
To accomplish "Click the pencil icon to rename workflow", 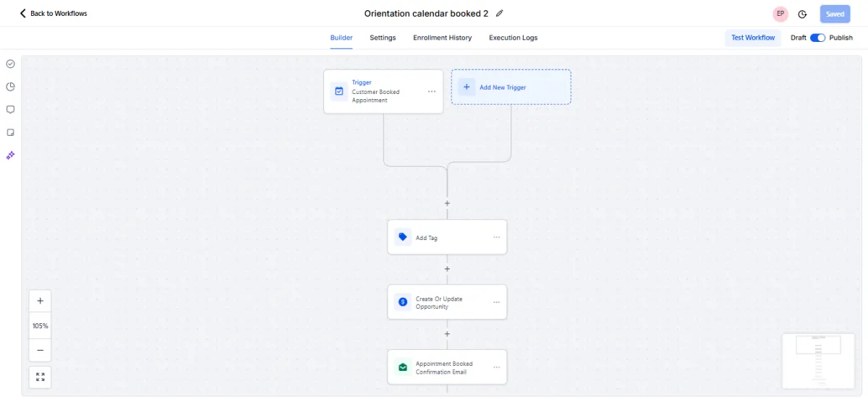I will click(x=499, y=14).
